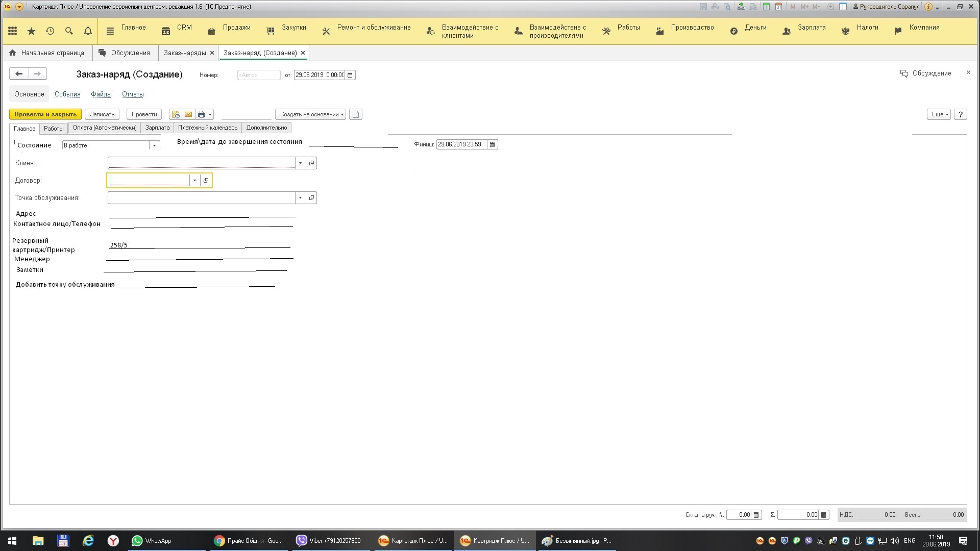980x551 pixels.
Task: Open the sections menu grid icon
Action: point(13,31)
